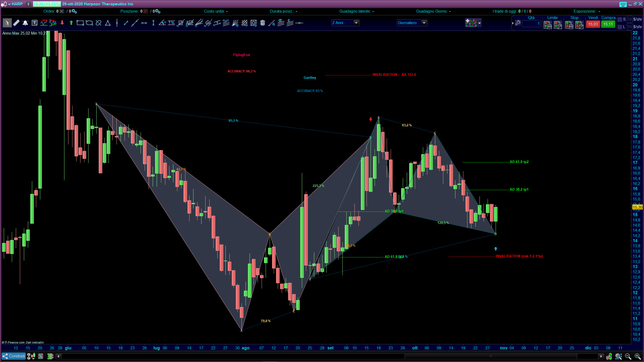The height and width of the screenshot is (362, 644).
Task: Click the trash bin delete icon
Action: 263,23
